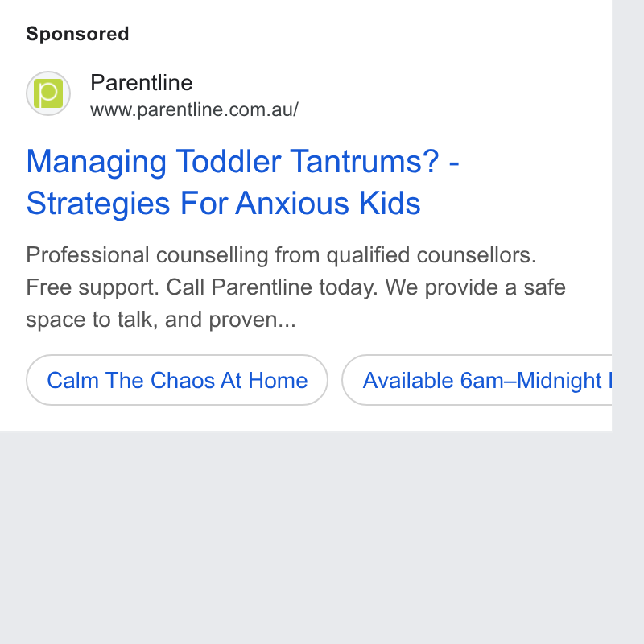644x644 pixels.
Task: Click the 'space to talk, and proven...' line
Action: (161, 320)
